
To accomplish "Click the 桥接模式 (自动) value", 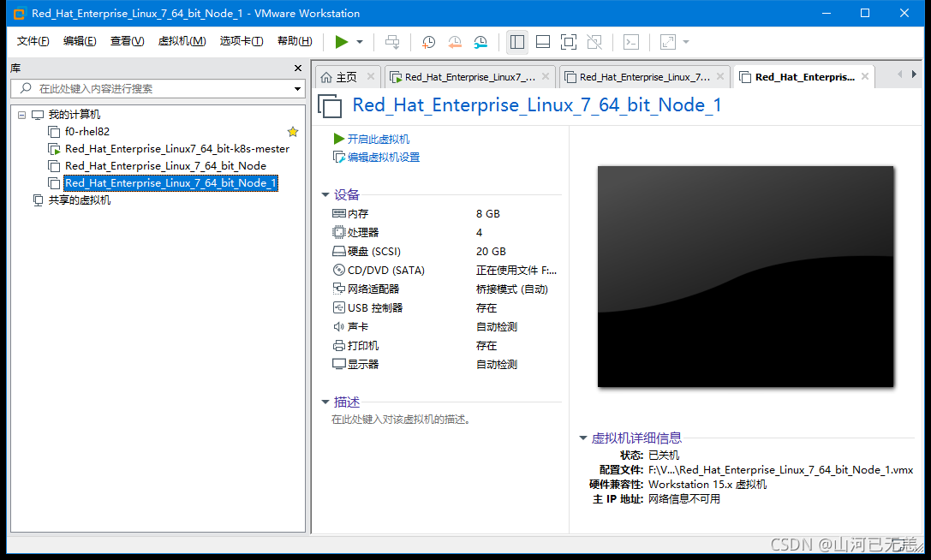I will coord(512,289).
